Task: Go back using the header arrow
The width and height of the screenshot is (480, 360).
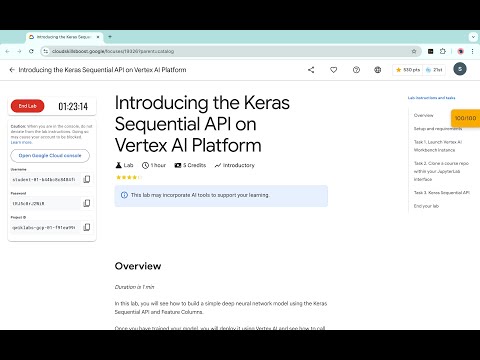Action: [12, 70]
